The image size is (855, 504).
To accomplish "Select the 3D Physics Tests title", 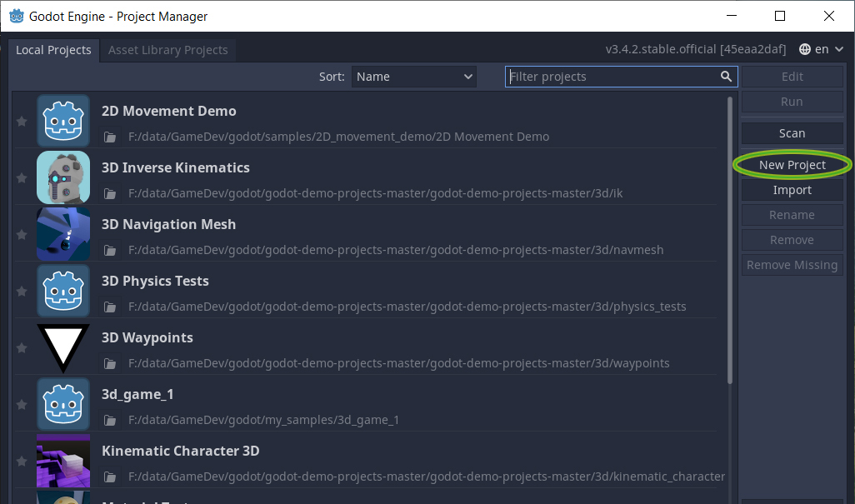I will pos(155,281).
